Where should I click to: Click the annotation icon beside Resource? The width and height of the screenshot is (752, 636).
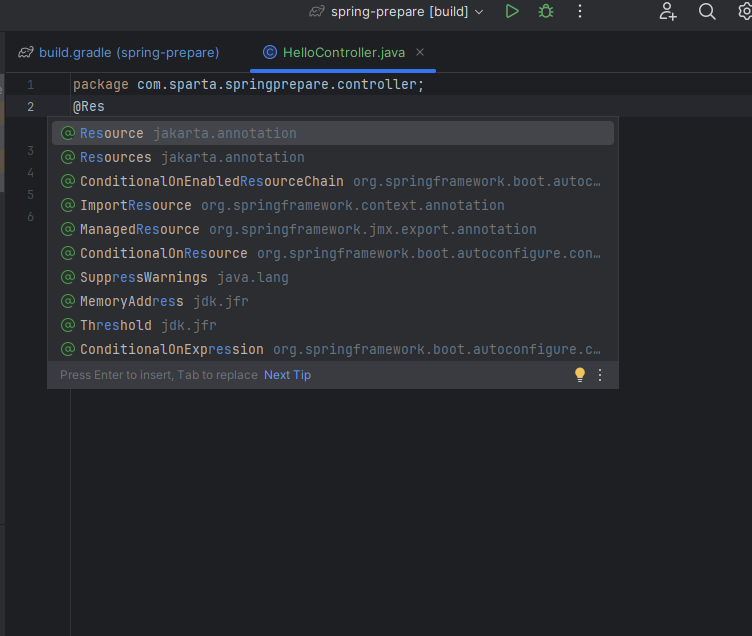tap(68, 133)
